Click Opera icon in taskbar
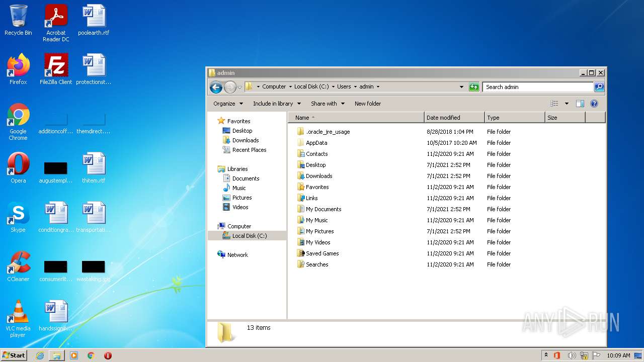 pyautogui.click(x=108, y=355)
